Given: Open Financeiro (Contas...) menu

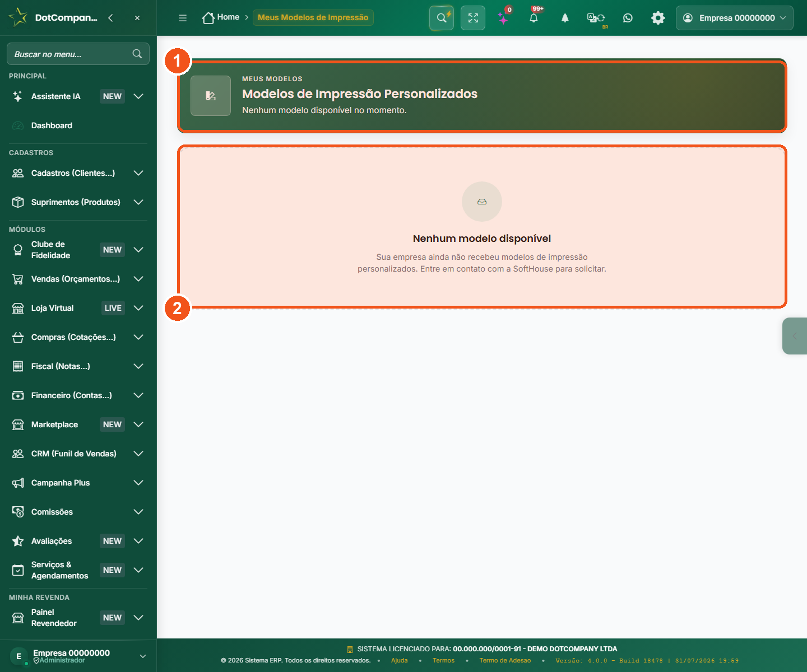Looking at the screenshot, I should pyautogui.click(x=78, y=395).
